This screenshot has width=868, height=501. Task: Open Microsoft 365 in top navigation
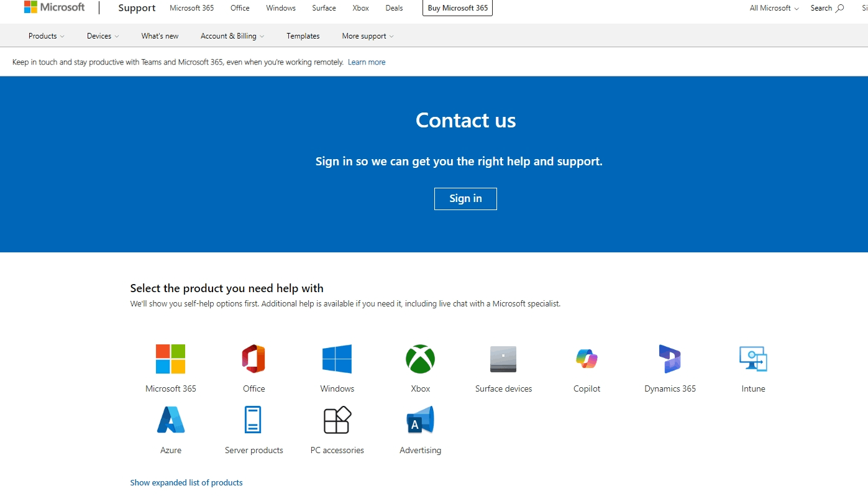(x=192, y=8)
